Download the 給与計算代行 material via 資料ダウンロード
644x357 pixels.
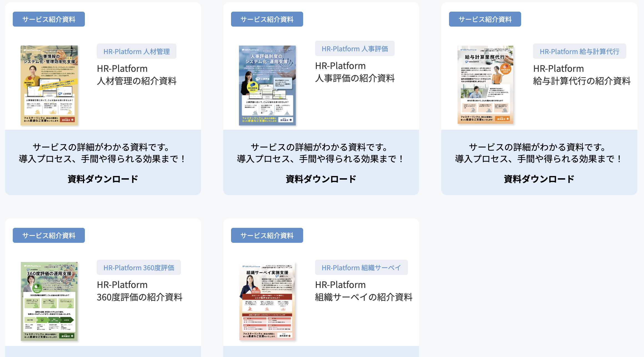[539, 179]
